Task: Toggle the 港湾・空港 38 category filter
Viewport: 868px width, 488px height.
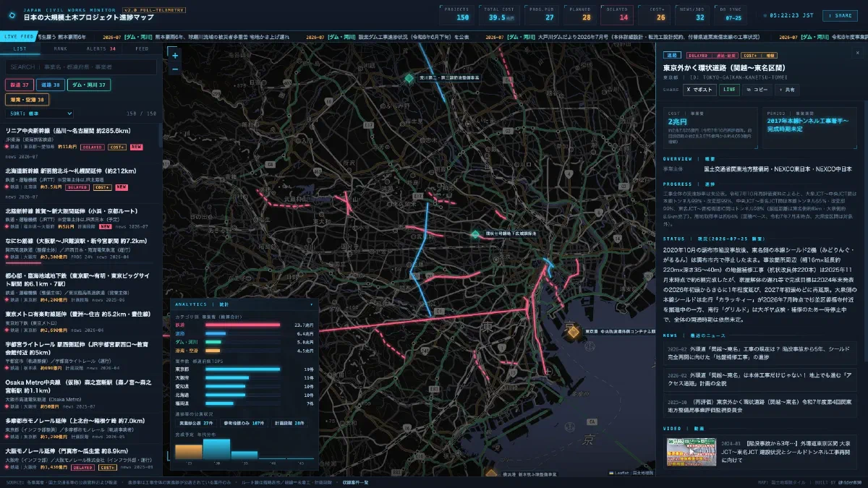Action: point(27,100)
